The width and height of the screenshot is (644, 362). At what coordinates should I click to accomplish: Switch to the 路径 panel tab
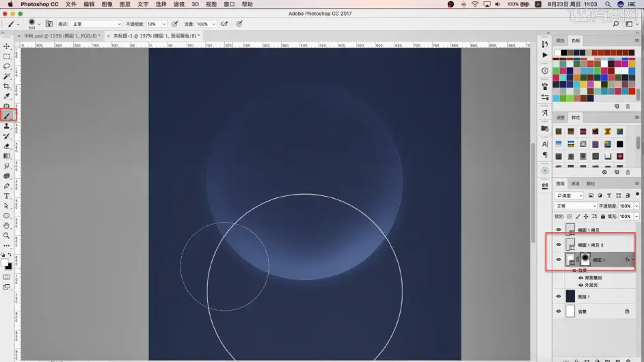click(x=590, y=184)
